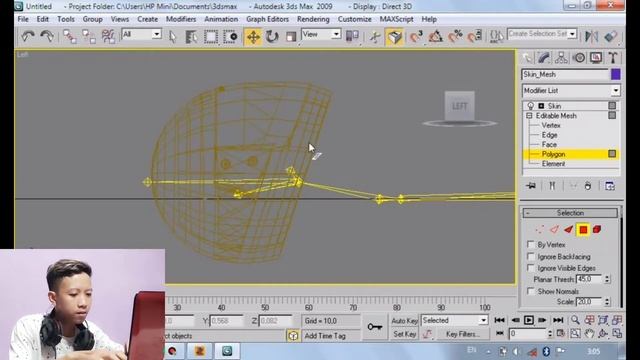Screen dimensions: 640x360
Task: Collapse the Editable Mesh tree node
Action: pyautogui.click(x=529, y=116)
